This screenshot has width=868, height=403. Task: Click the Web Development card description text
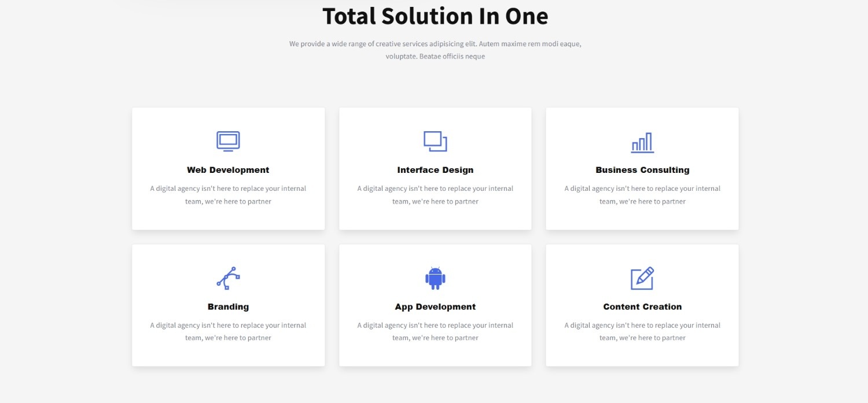228,195
